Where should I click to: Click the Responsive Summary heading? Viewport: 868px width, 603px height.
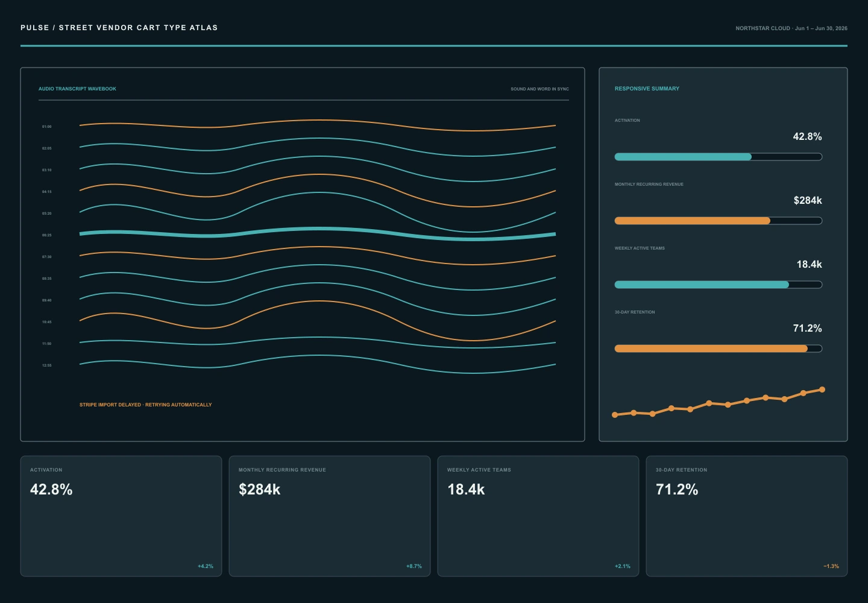click(x=647, y=89)
